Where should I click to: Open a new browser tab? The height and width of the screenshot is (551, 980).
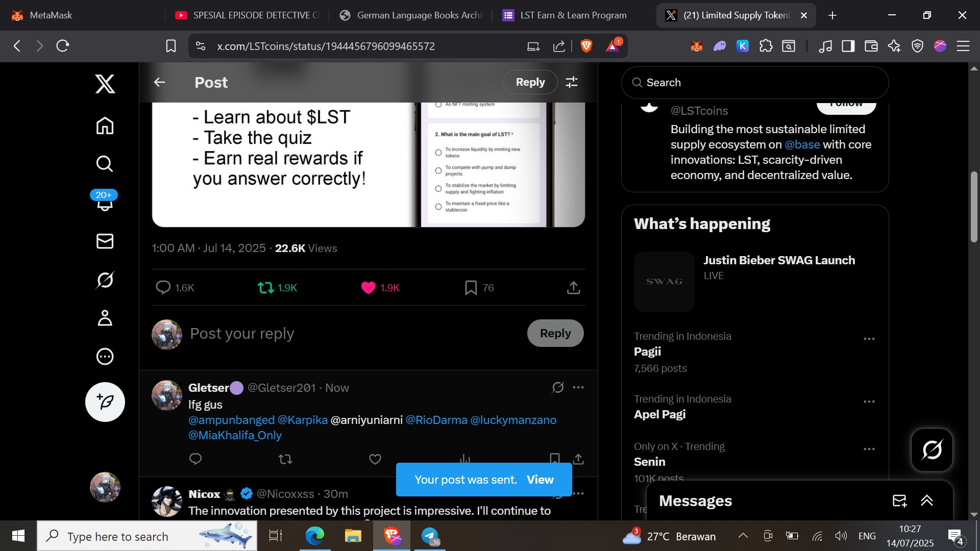832,15
